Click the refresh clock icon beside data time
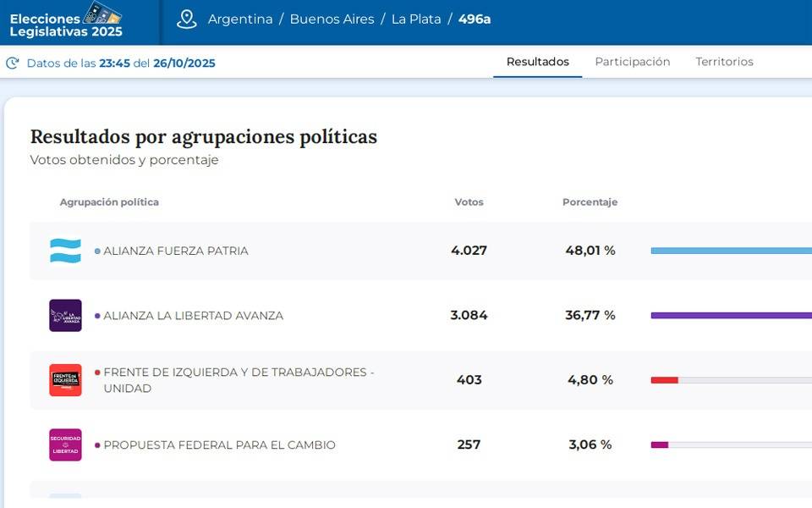This screenshot has height=508, width=812. [13, 63]
